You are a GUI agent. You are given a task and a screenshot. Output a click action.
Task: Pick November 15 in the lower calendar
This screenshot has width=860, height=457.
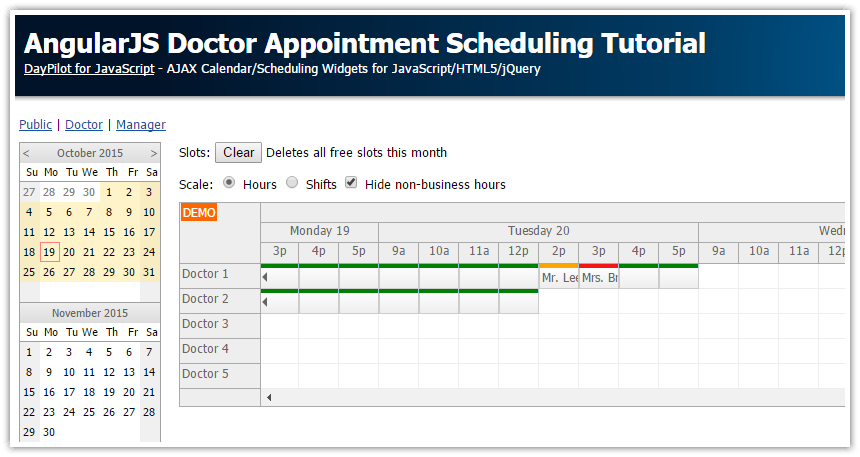tap(29, 392)
